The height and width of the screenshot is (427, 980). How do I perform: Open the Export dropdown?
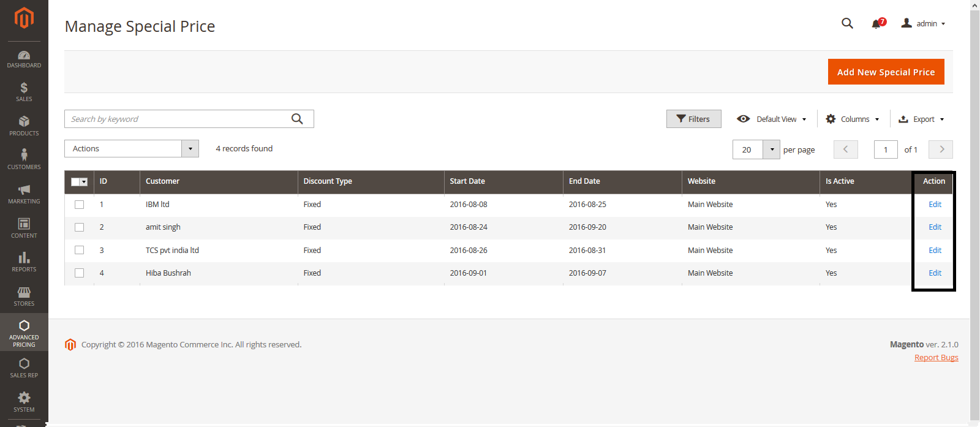click(x=921, y=119)
